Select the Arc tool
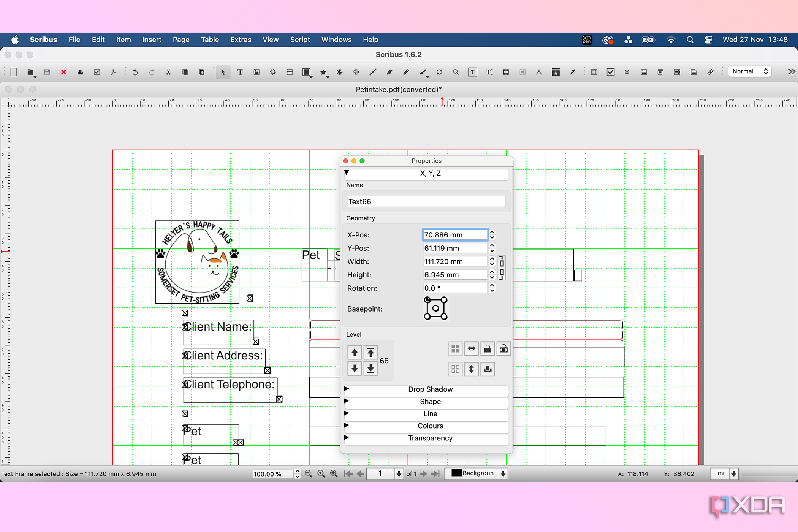 340,72
